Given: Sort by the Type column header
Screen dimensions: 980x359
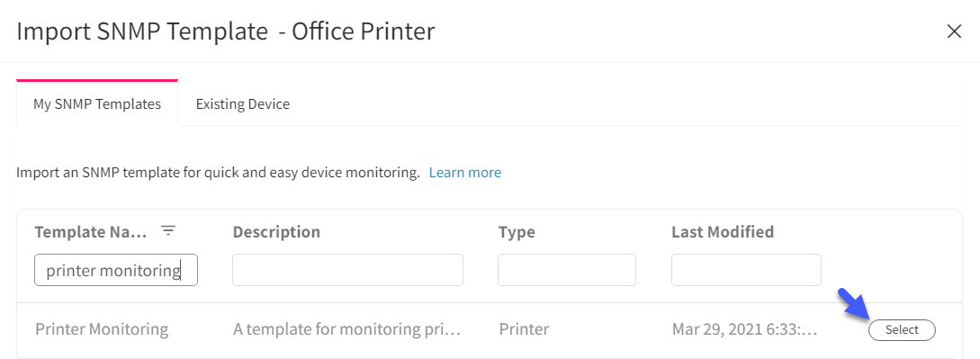Looking at the screenshot, I should point(517,232).
